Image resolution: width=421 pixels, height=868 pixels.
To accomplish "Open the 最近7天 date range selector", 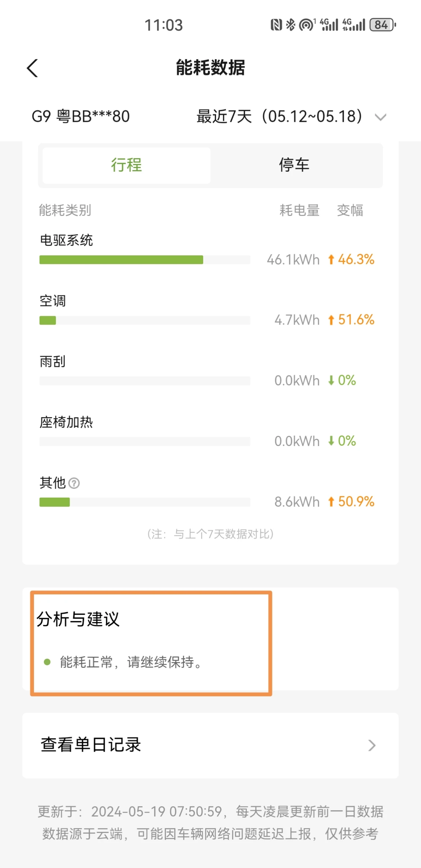I will 279,117.
